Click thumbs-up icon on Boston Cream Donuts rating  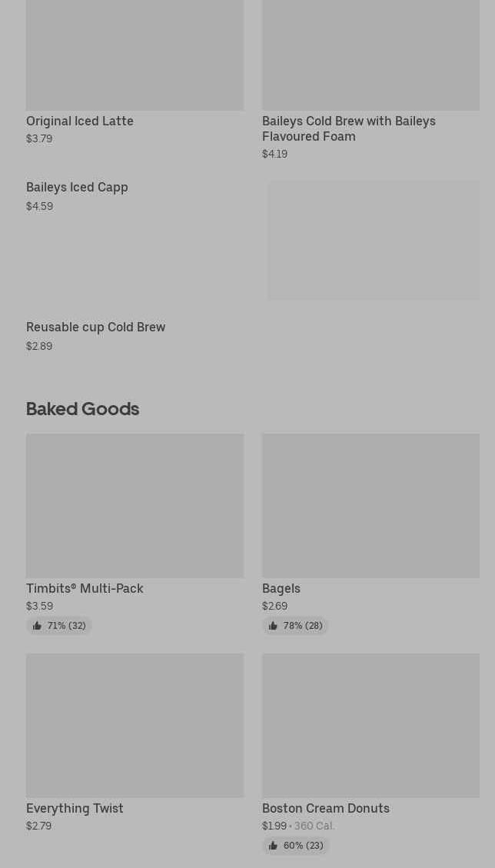[x=273, y=846]
